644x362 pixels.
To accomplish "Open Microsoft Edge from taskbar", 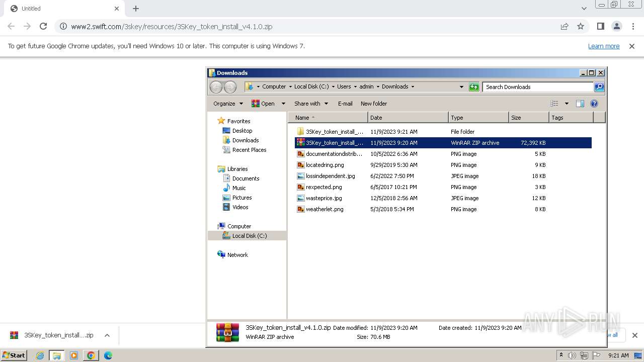I will 108,355.
